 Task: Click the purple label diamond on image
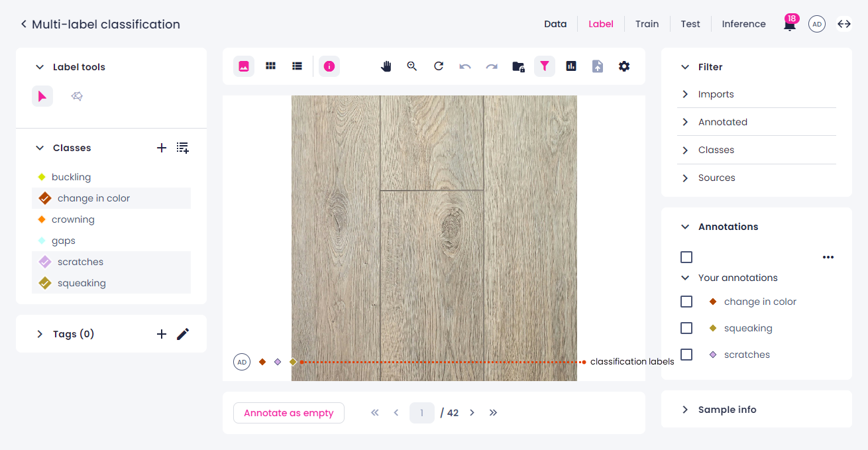click(x=278, y=362)
